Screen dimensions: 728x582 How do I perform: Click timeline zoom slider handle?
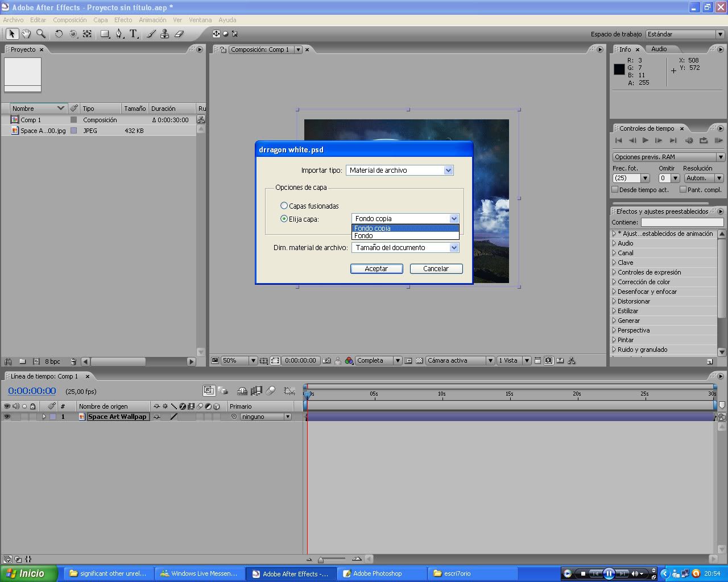coord(321,560)
